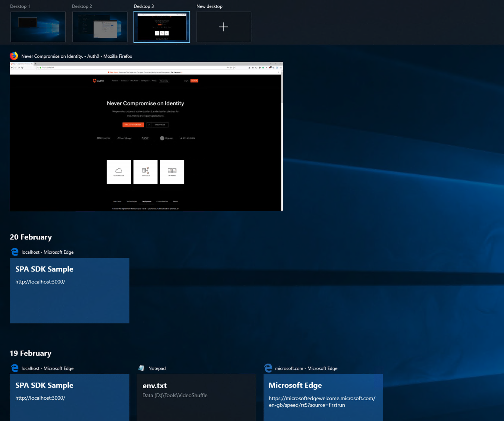Click 'localhost - Microsoft Edge' label under 20 February
Image resolution: width=504 pixels, height=421 pixels.
[48, 252]
